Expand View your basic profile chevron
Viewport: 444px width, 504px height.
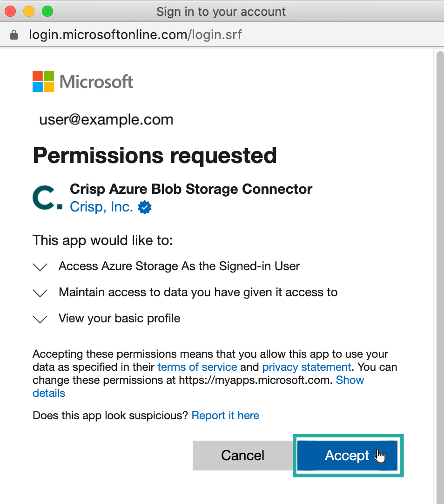pos(41,319)
